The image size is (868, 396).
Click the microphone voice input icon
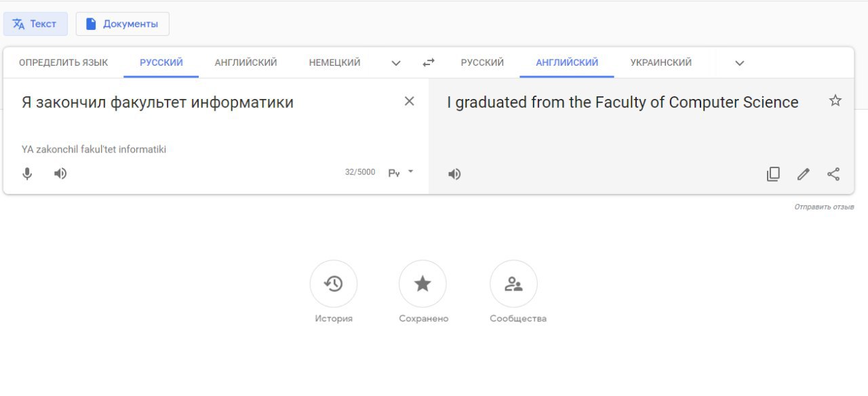[x=27, y=174]
